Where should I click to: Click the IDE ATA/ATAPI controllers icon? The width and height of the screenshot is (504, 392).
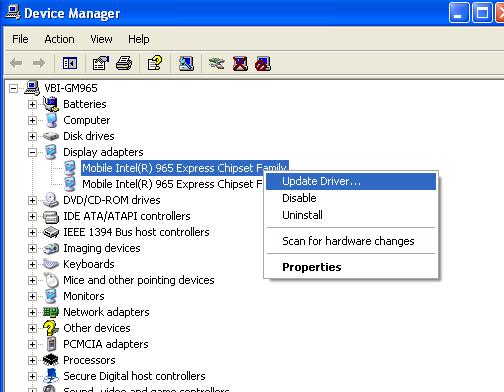point(51,217)
